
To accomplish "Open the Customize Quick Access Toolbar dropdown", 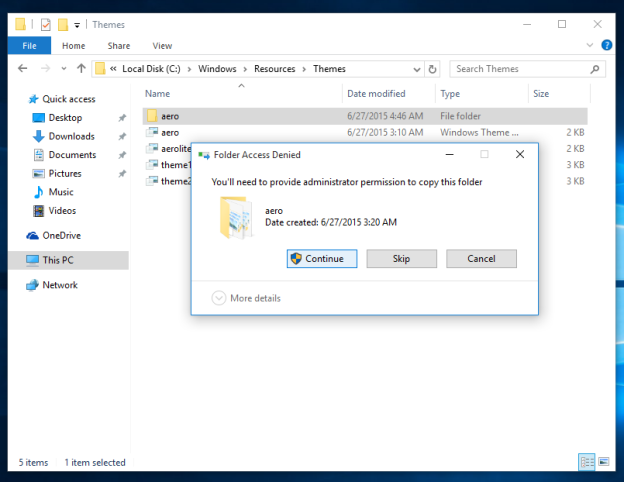I will click(77, 25).
